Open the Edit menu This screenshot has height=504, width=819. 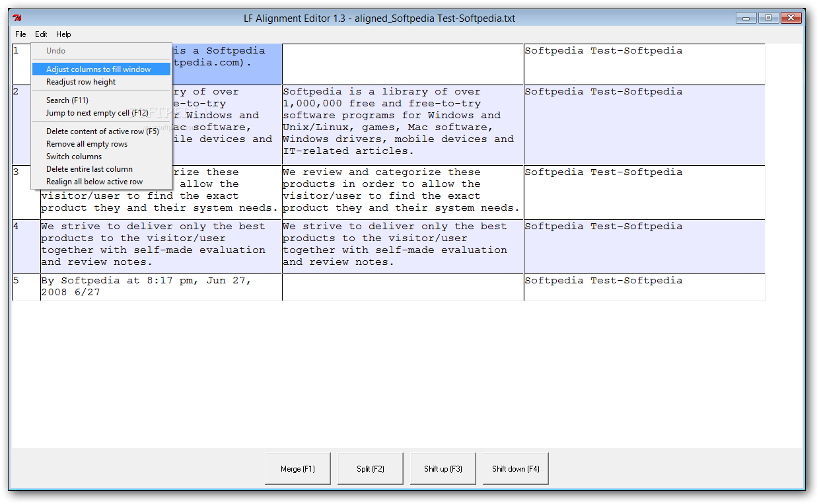(41, 34)
